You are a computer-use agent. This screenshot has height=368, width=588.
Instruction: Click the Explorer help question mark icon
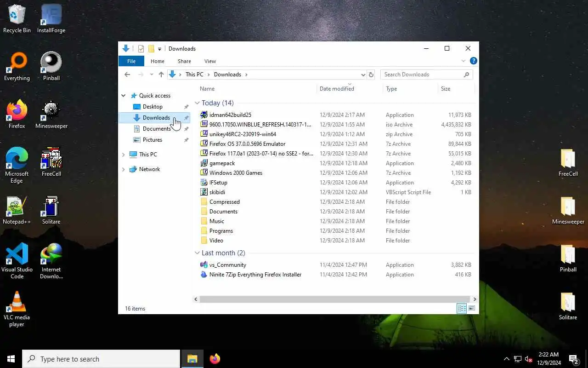pyautogui.click(x=473, y=61)
